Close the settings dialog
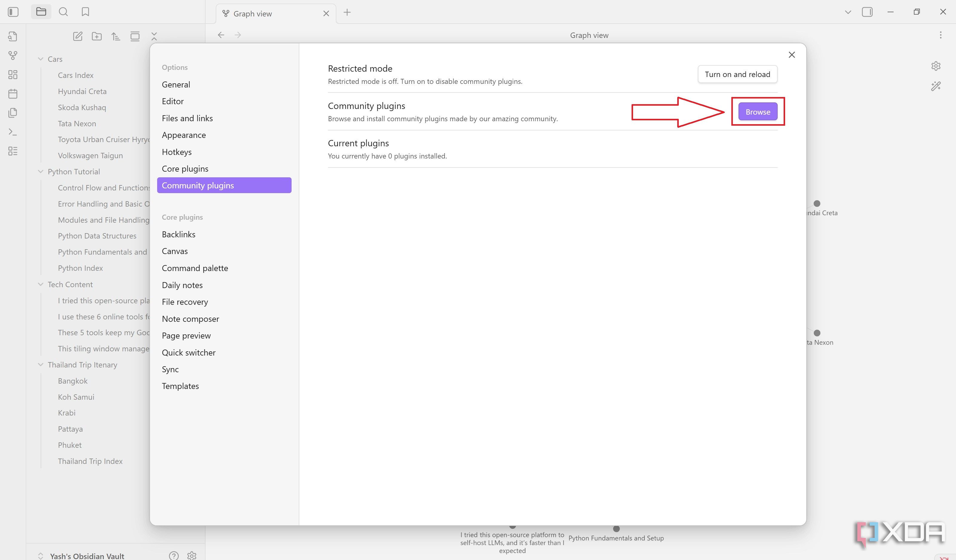 click(792, 55)
